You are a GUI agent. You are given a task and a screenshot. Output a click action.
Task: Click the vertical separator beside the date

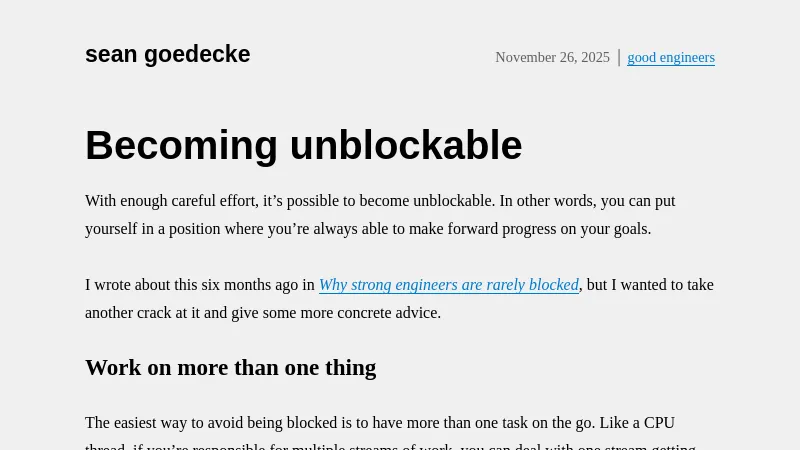pos(619,57)
